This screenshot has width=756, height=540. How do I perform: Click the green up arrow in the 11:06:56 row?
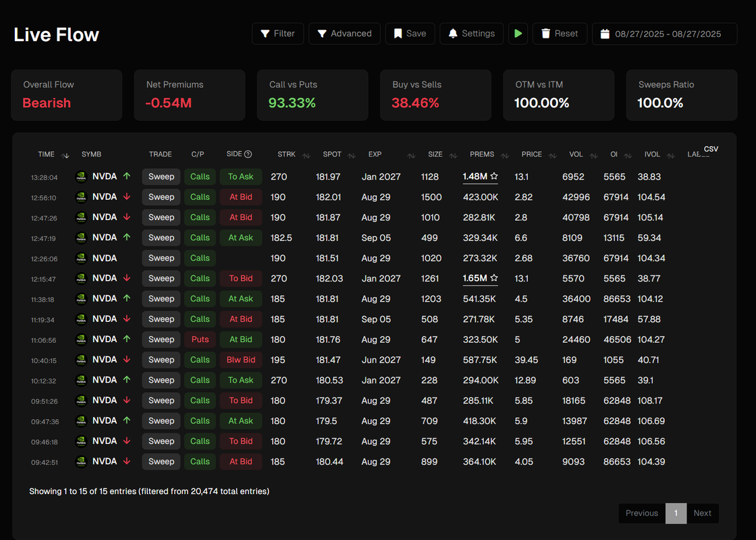(x=127, y=339)
